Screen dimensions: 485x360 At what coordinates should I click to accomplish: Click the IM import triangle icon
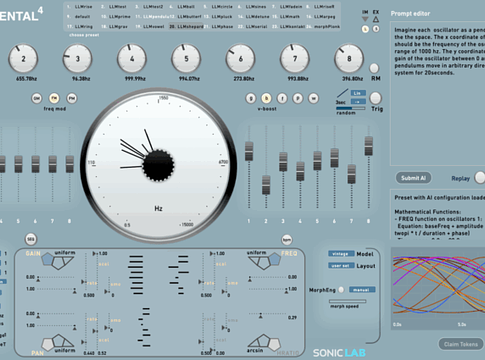(365, 19)
